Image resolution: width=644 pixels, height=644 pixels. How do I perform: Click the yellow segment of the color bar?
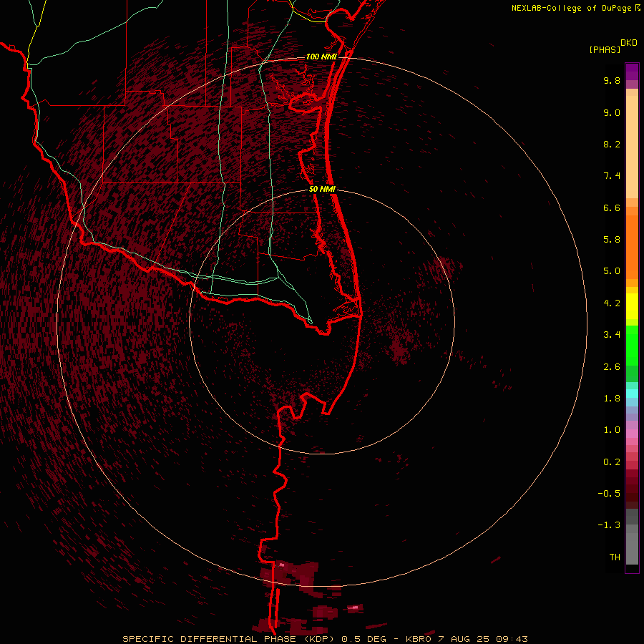click(632, 306)
